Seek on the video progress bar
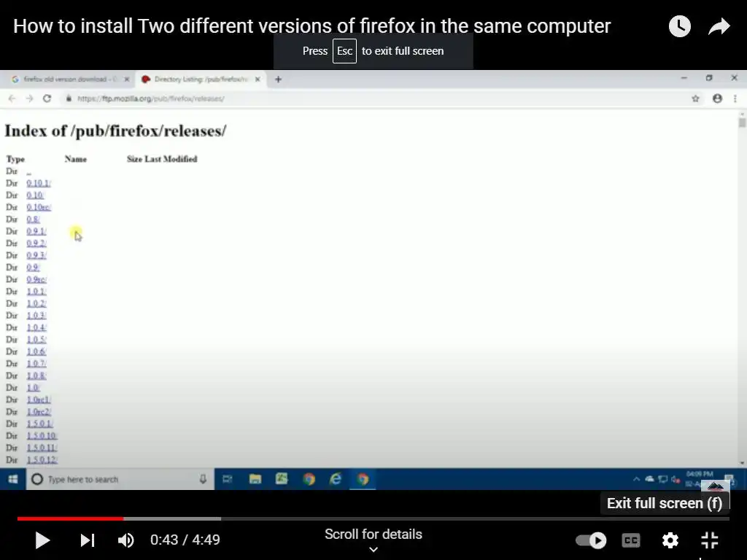Image resolution: width=747 pixels, height=560 pixels. (x=373, y=518)
